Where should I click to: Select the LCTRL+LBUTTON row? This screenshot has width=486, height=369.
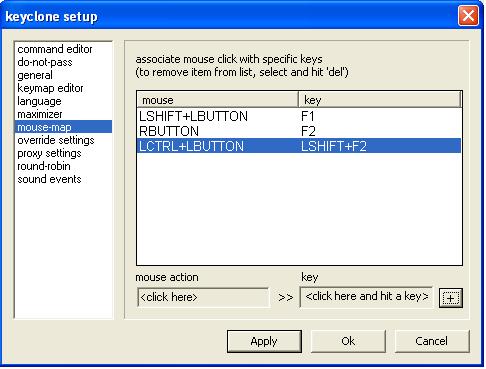[299, 146]
